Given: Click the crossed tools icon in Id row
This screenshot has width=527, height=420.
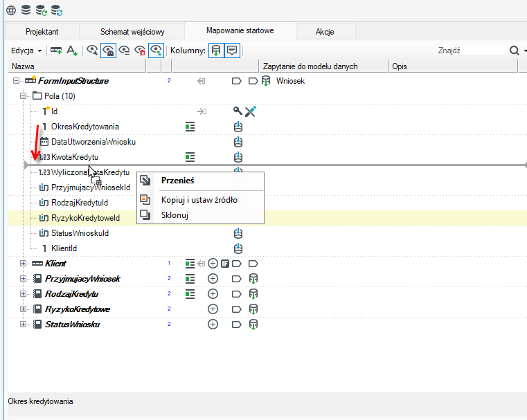Looking at the screenshot, I should (251, 111).
